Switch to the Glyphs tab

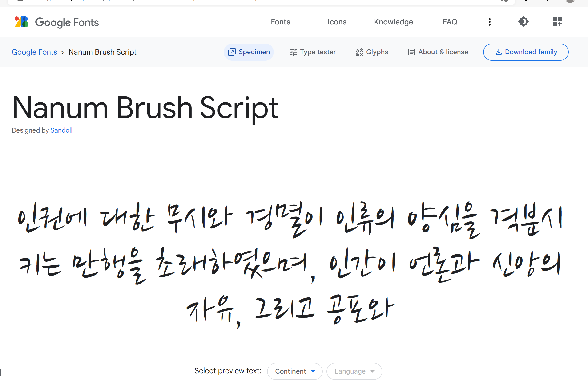pyautogui.click(x=372, y=52)
